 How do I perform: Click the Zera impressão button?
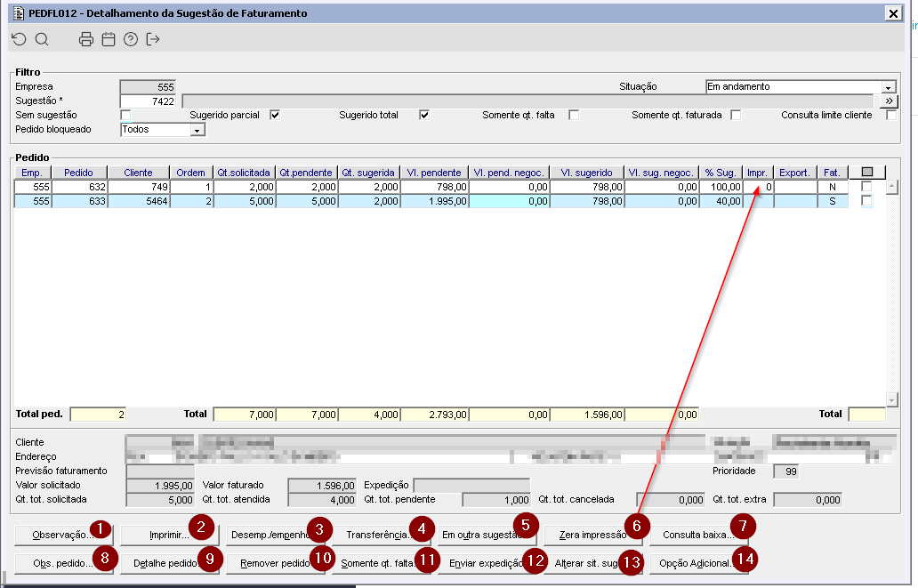point(593,535)
